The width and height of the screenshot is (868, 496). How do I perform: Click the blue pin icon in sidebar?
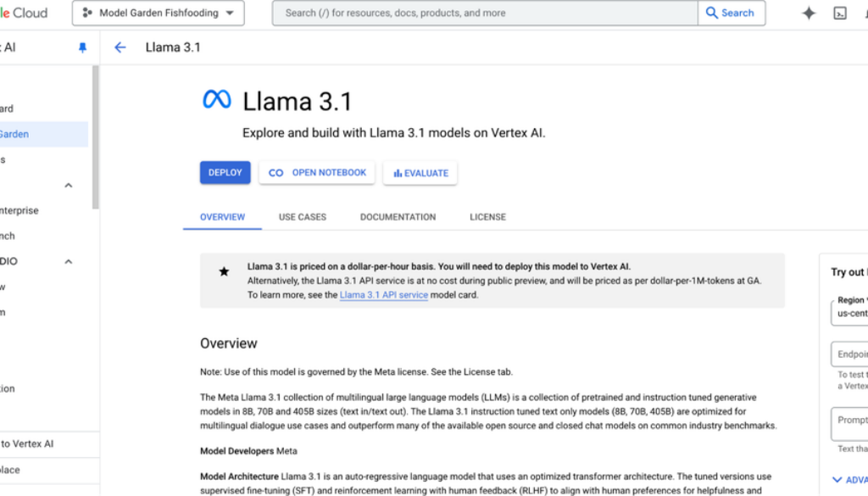tap(82, 48)
